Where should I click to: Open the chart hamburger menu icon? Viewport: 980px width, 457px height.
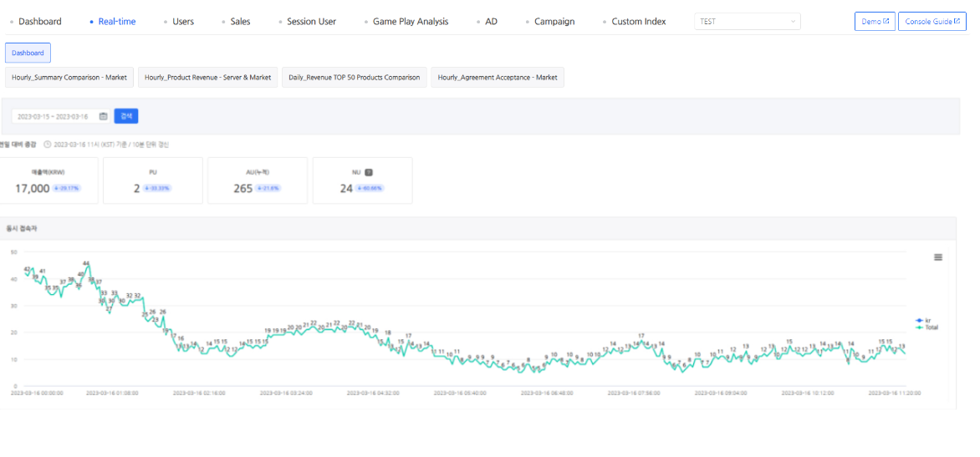[937, 257]
